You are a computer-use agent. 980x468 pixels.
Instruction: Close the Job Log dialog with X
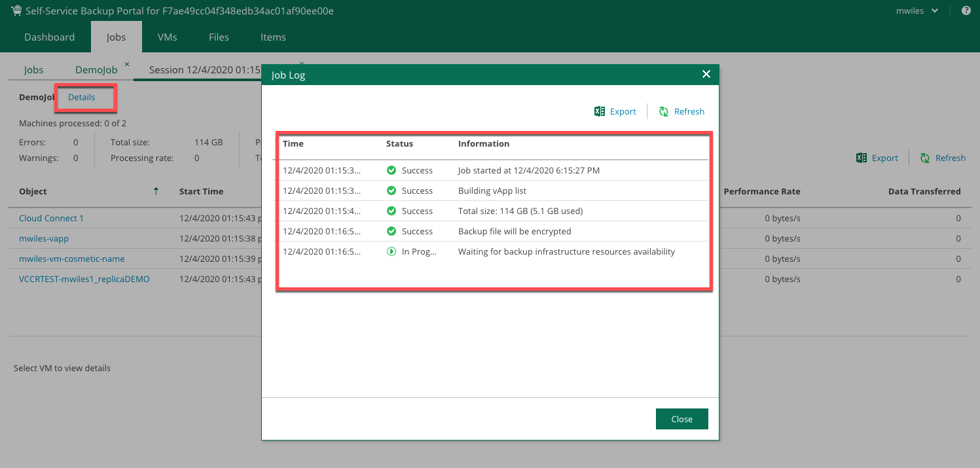tap(706, 75)
